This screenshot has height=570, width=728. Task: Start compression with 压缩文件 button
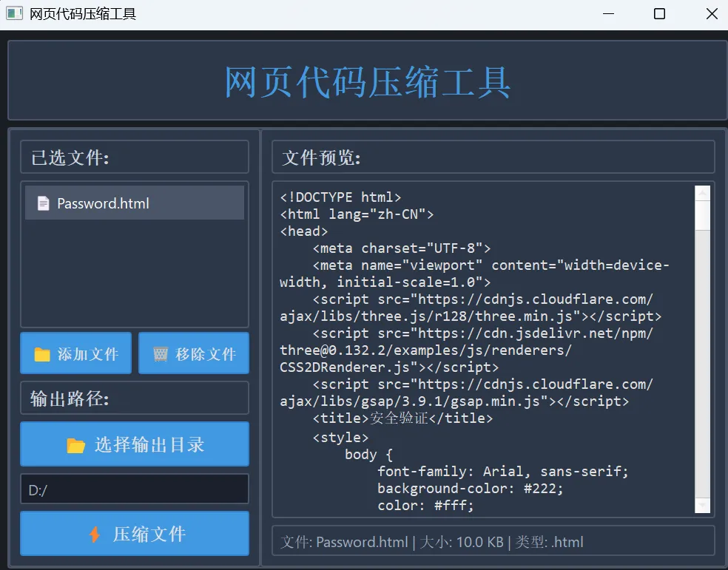point(135,534)
